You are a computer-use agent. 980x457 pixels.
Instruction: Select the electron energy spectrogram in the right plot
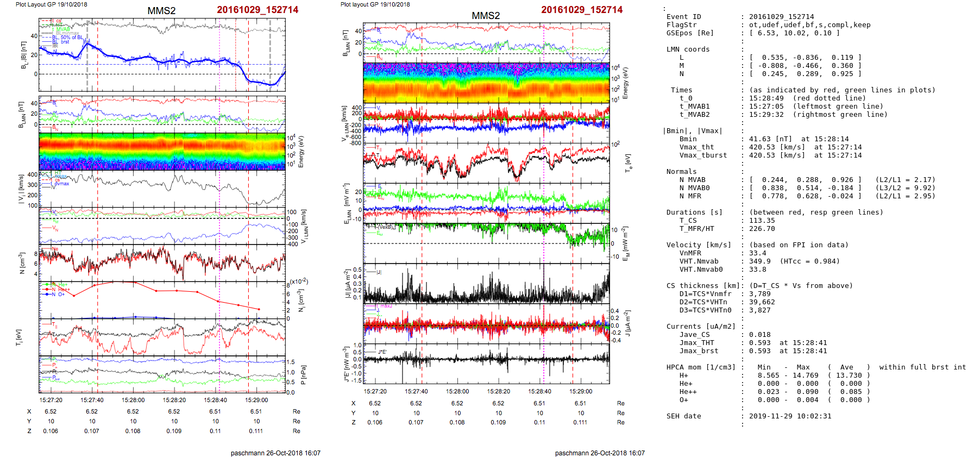486,83
